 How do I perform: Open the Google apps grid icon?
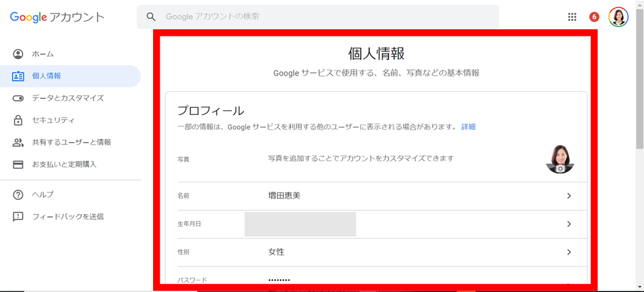point(571,17)
